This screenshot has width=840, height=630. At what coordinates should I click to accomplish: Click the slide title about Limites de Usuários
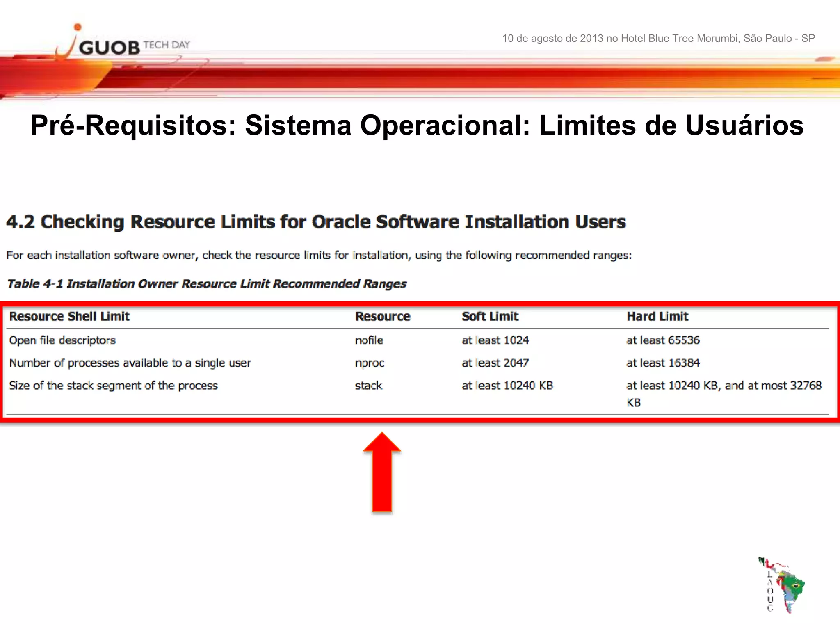(x=417, y=125)
